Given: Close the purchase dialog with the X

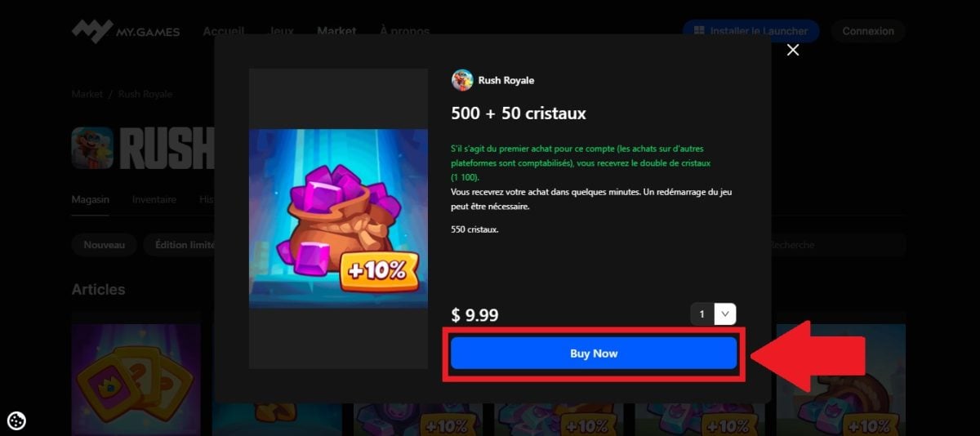Looking at the screenshot, I should tap(792, 50).
